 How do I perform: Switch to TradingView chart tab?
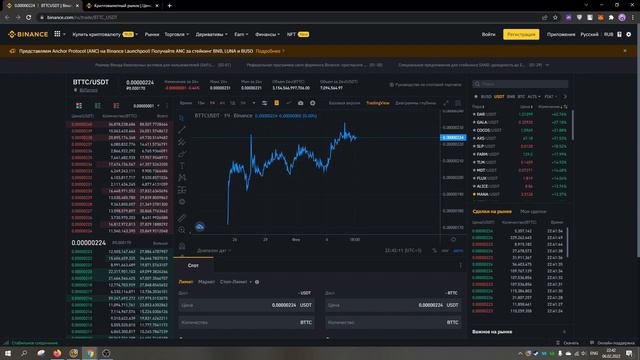[x=378, y=103]
